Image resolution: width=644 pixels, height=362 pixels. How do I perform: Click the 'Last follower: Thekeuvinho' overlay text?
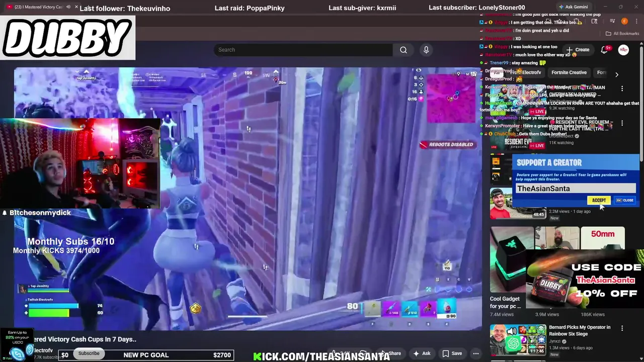[125, 8]
